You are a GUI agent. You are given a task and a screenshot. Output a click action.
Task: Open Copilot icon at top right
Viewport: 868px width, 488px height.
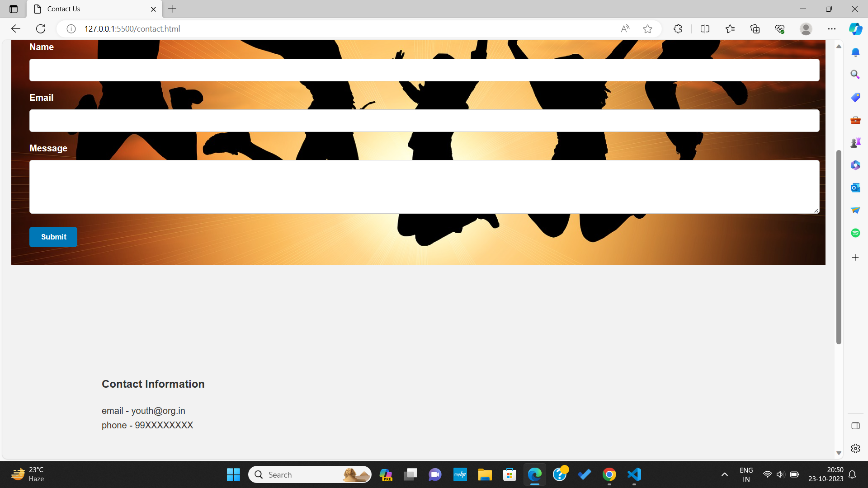point(855,29)
